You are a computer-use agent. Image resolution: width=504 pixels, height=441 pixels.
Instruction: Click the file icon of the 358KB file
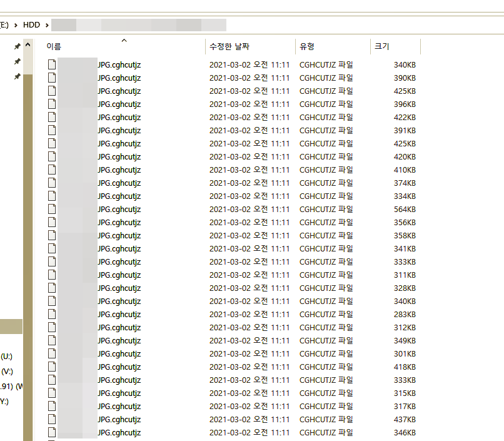(x=52, y=236)
